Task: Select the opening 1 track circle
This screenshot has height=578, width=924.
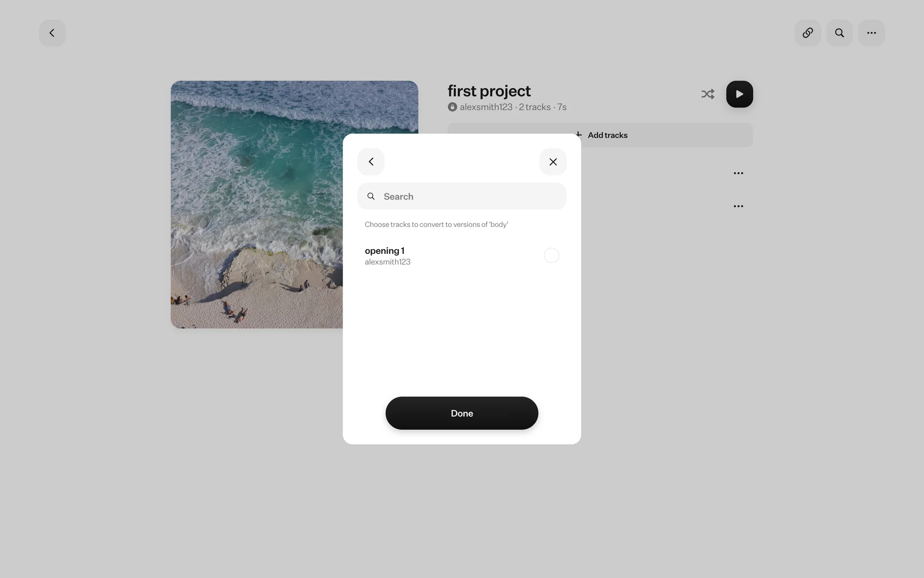Action: click(x=551, y=255)
